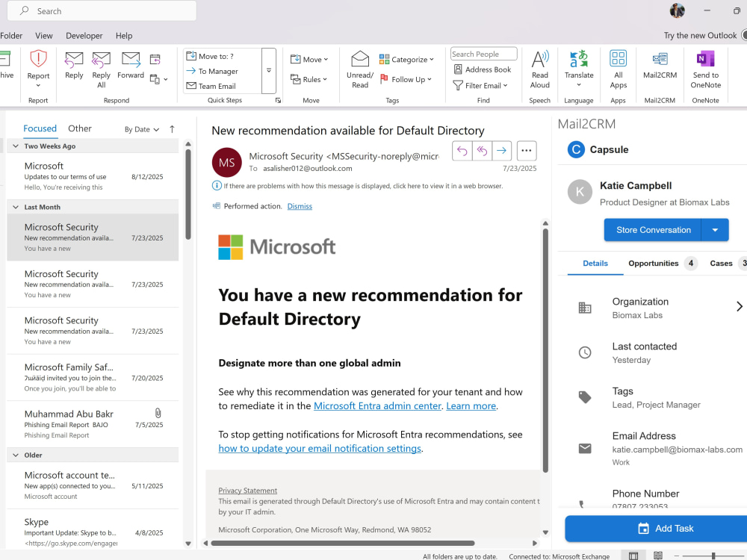747x560 pixels.
Task: Click the Move to: ? quick step
Action: tap(210, 56)
